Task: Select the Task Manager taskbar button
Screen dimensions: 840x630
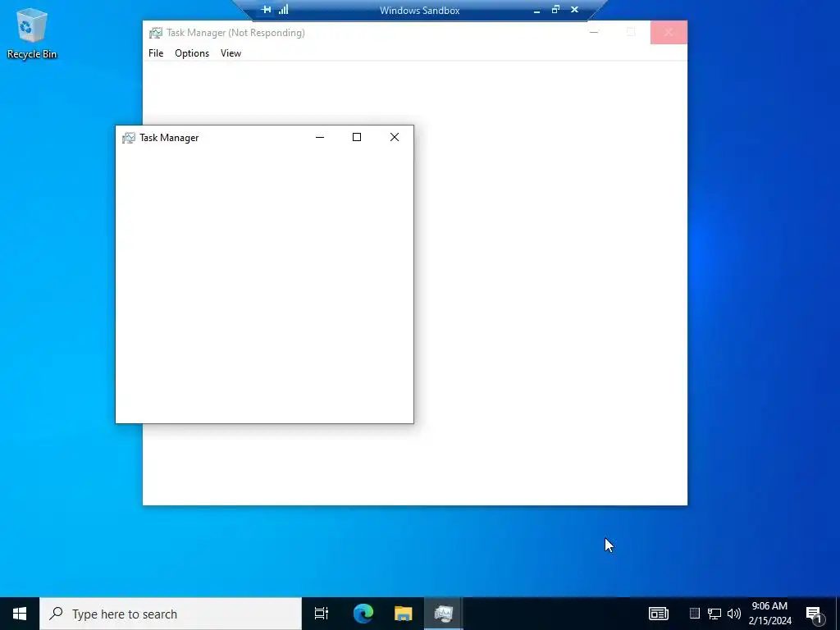Action: (444, 614)
